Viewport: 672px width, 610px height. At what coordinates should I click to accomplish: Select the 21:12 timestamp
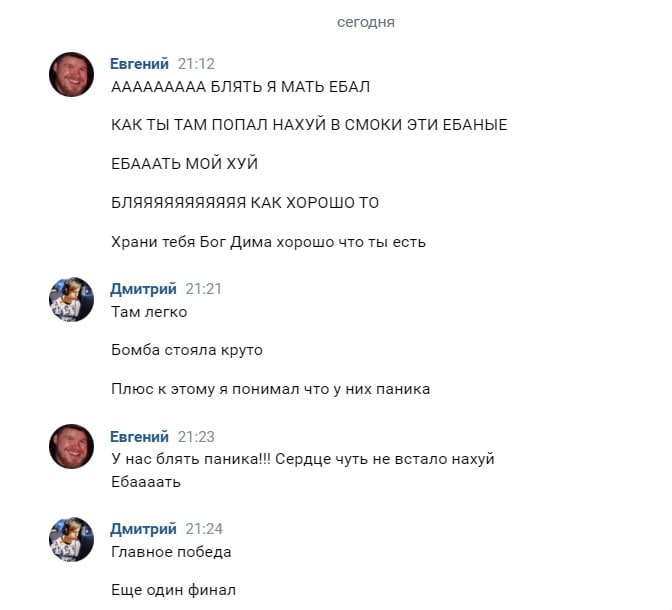pyautogui.click(x=196, y=64)
